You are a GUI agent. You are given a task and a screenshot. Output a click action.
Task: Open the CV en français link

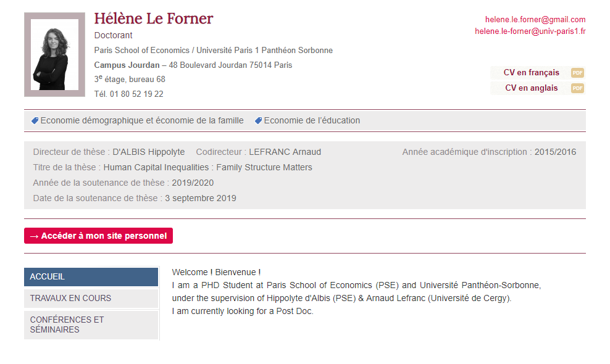531,73
